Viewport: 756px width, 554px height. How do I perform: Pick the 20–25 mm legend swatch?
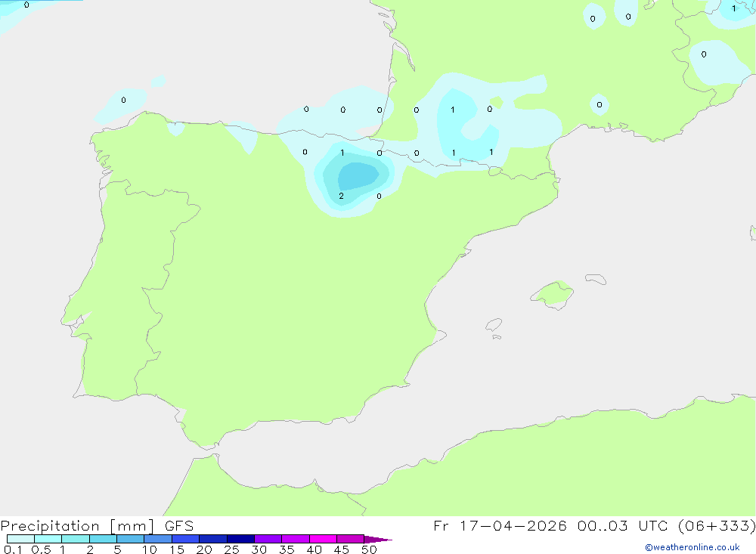click(x=212, y=539)
